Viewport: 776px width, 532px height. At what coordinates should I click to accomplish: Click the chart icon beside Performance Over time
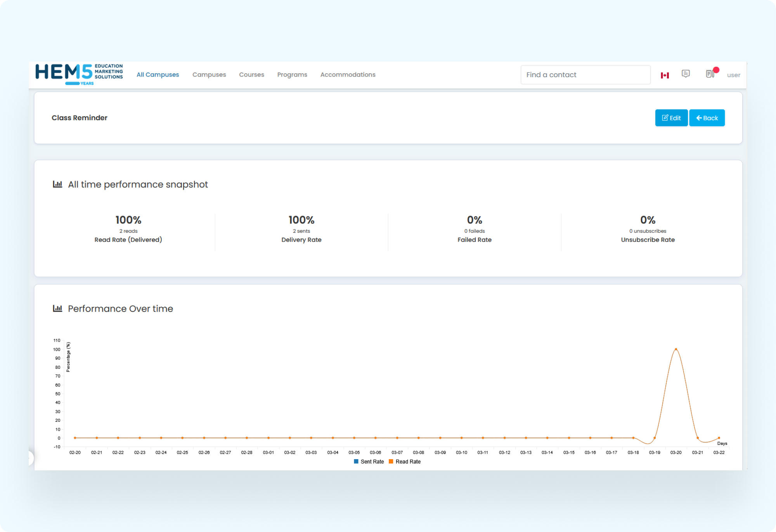click(57, 309)
